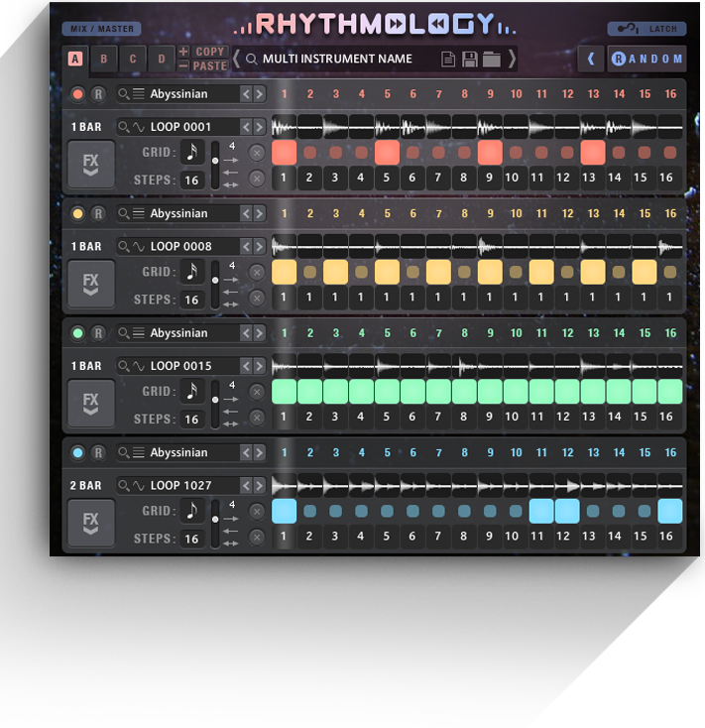The height and width of the screenshot is (728, 705).
Task: Randomize blue track with its R button
Action: [98, 452]
